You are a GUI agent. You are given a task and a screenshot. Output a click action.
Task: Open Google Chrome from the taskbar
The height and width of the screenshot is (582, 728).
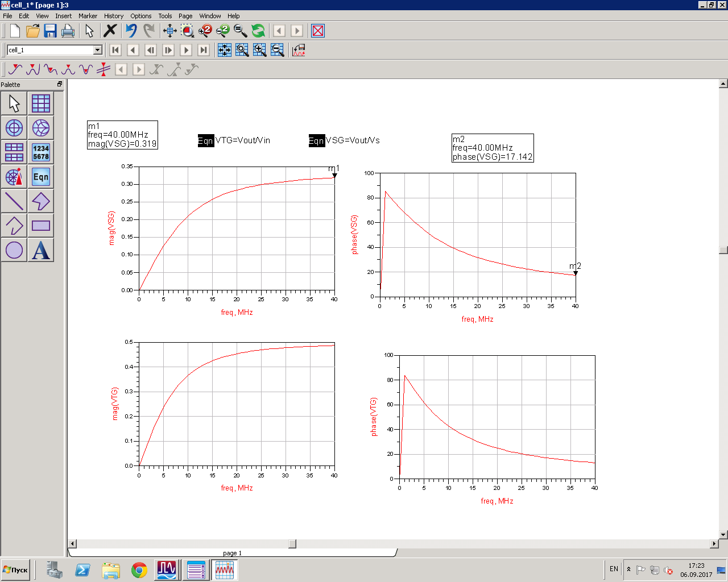(x=139, y=570)
